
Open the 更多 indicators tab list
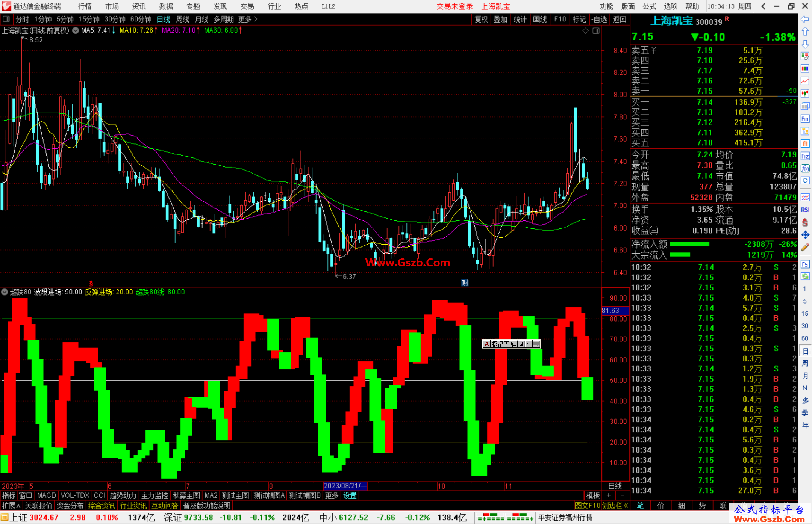pyautogui.click(x=332, y=495)
